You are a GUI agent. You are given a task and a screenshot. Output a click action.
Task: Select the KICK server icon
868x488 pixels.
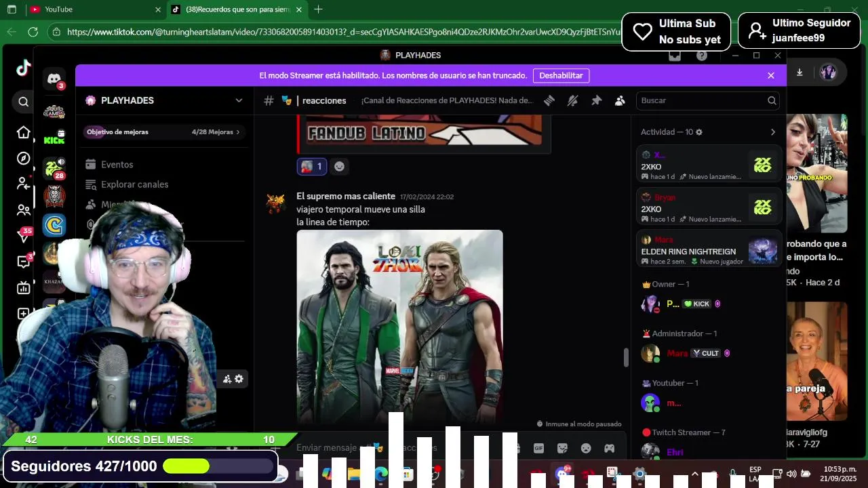click(x=54, y=139)
